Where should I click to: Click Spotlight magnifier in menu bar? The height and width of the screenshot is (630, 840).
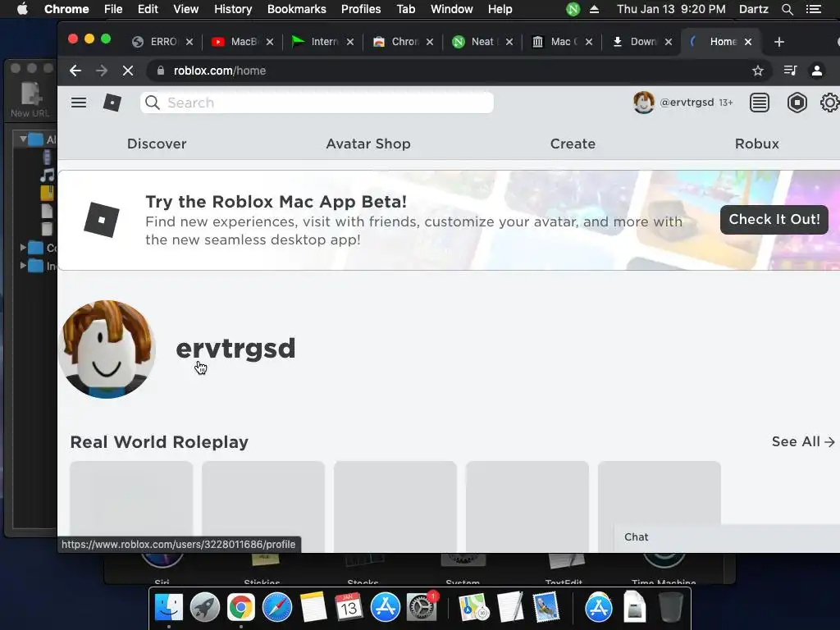[787, 9]
